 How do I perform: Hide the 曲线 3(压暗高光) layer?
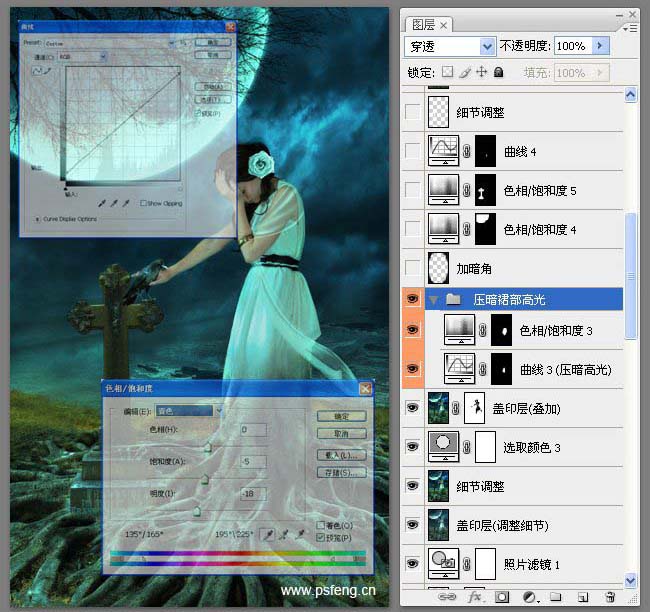point(412,369)
